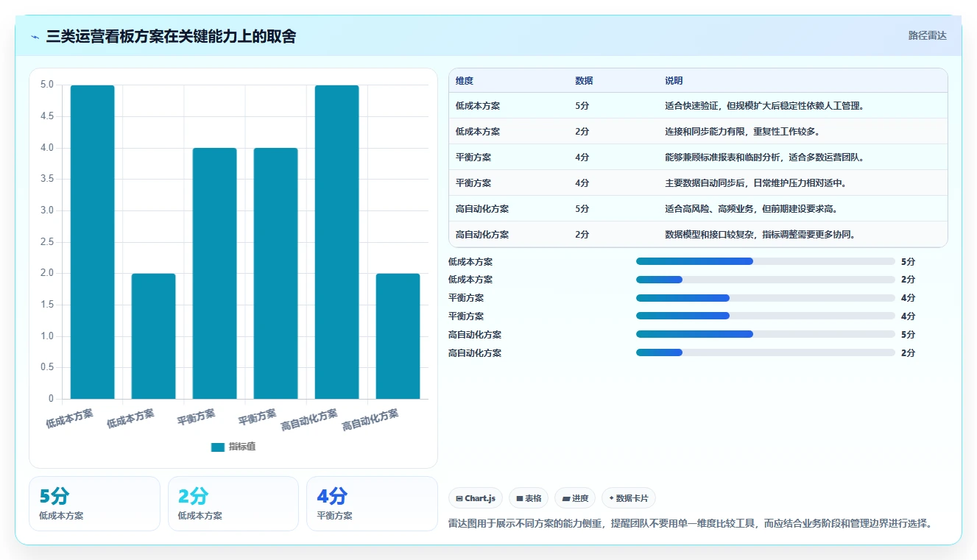Open the 5分 低成本方案 summary card
This screenshot has height=560, width=977.
click(94, 503)
